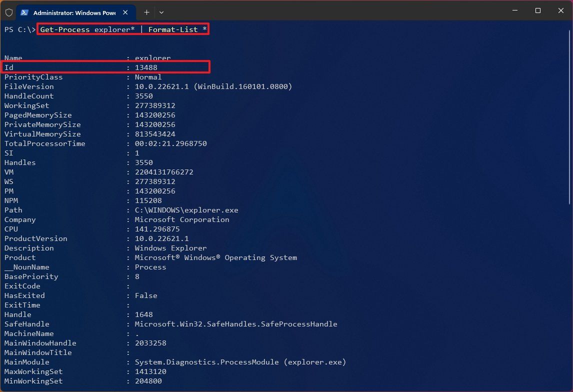Click the admin shield icon in the title bar
573x392 pixels.
[x=9, y=12]
